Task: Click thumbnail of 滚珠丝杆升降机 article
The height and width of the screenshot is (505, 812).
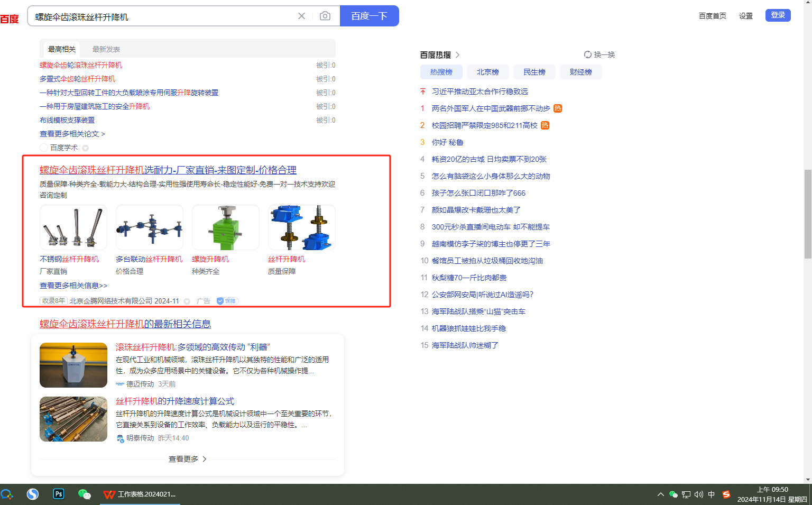Action: pyautogui.click(x=73, y=365)
